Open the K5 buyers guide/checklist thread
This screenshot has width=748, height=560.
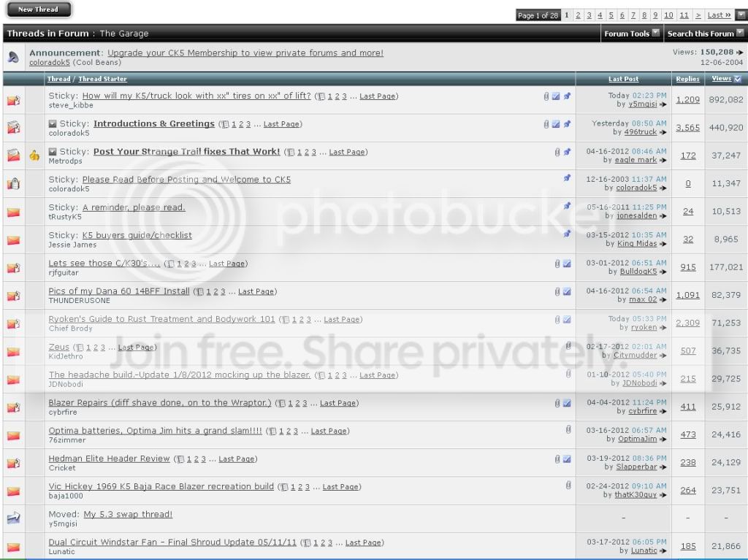[x=137, y=235]
